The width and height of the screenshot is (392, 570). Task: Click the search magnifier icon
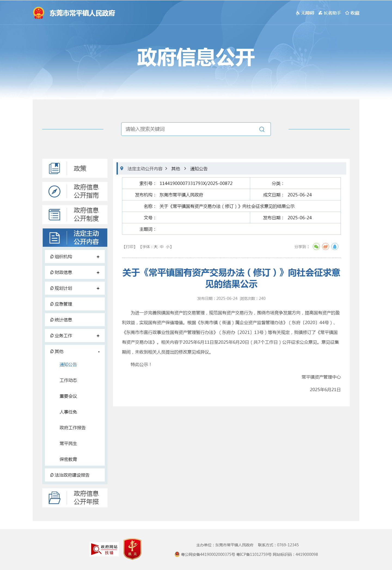coord(262,129)
